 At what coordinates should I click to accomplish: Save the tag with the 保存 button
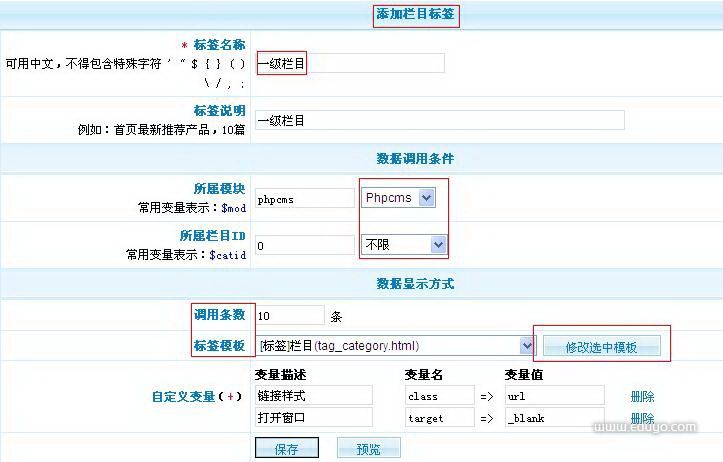286,449
